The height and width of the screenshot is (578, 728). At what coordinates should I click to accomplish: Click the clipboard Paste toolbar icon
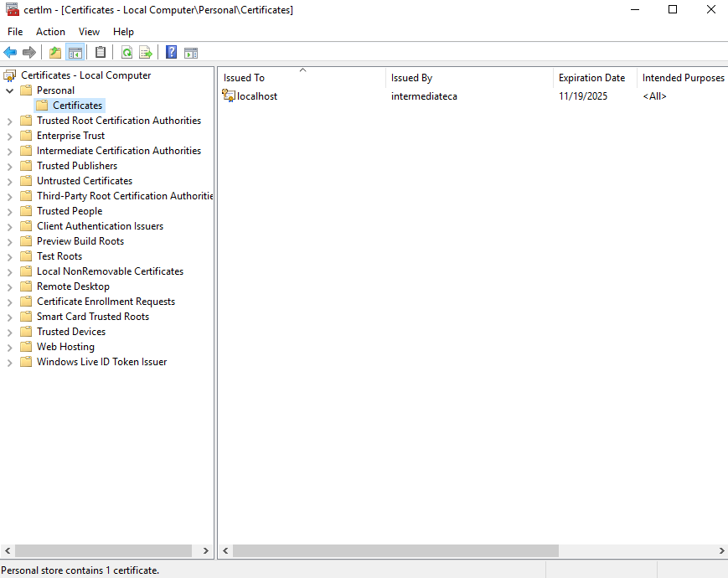pyautogui.click(x=101, y=52)
